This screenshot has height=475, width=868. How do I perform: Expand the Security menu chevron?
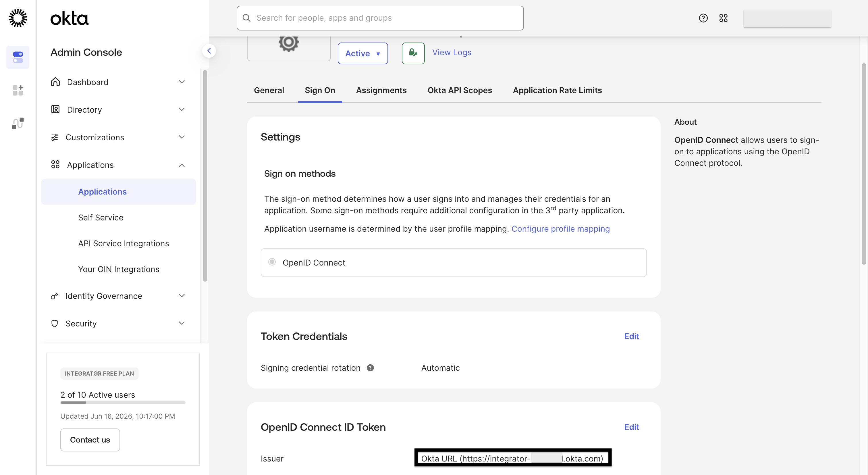[182, 324]
